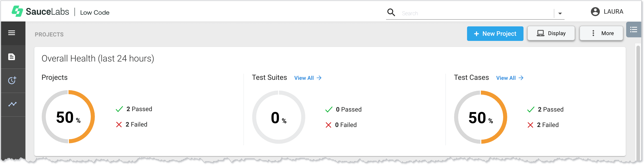Click the Projects 50% donut chart
The width and height of the screenshot is (644, 165).
point(68,117)
